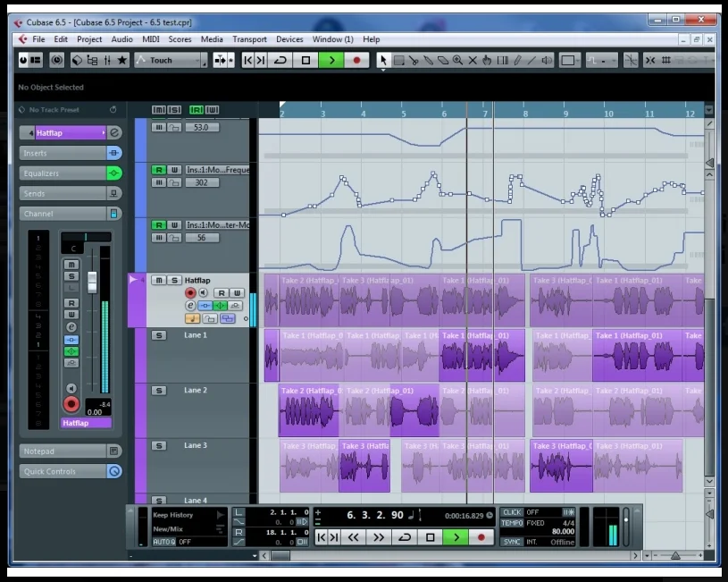
Task: Select the Play speaker tool
Action: click(x=547, y=61)
